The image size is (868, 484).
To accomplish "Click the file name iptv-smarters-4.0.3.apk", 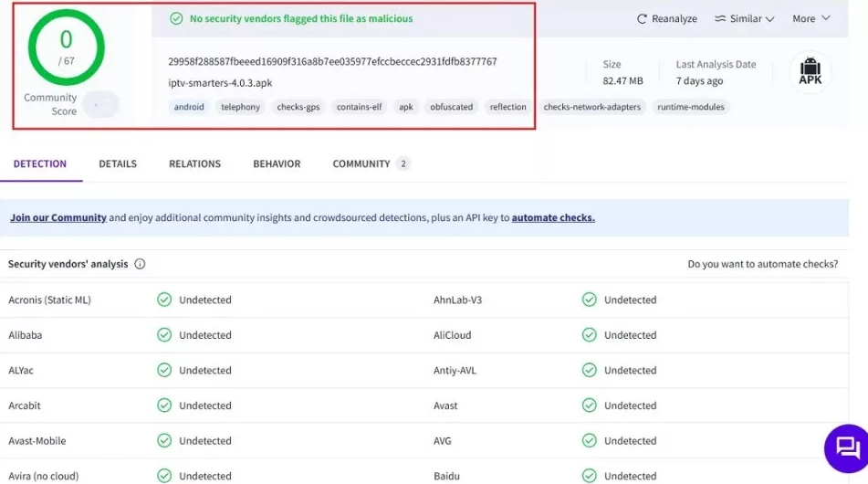I will (x=220, y=83).
